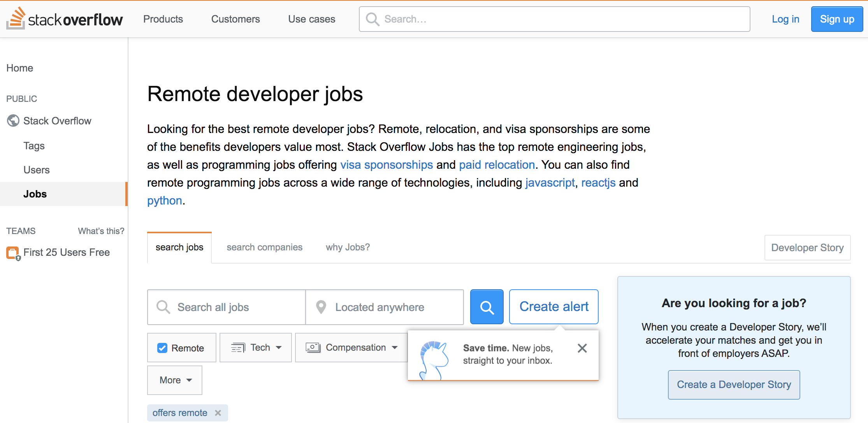Click the Create alert button
Viewport: 868px width, 423px height.
tap(554, 307)
